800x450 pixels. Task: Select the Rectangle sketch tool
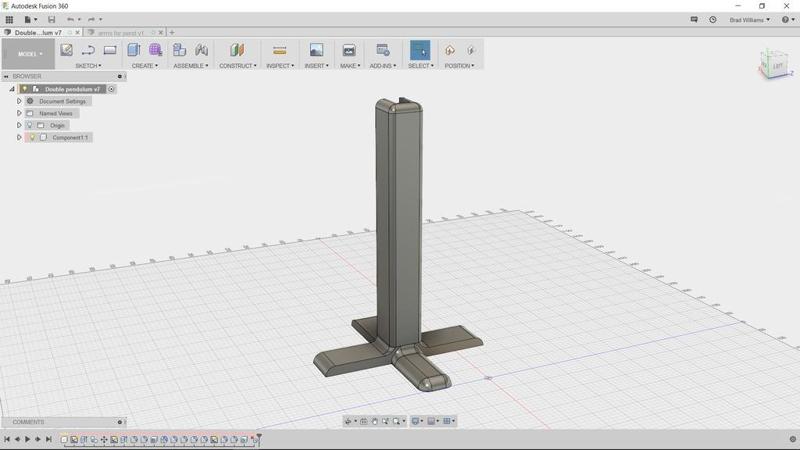(110, 50)
